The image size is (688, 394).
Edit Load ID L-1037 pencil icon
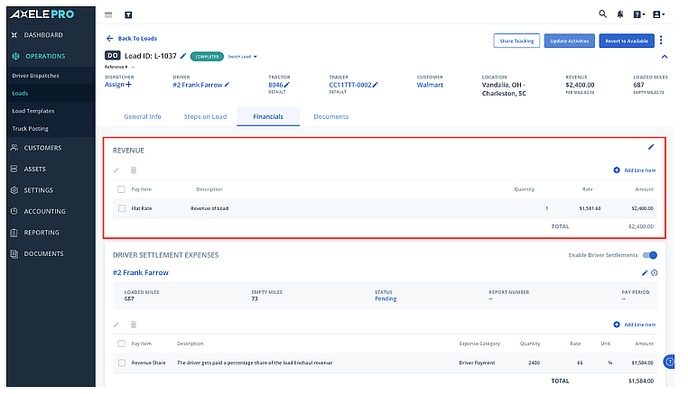[183, 56]
